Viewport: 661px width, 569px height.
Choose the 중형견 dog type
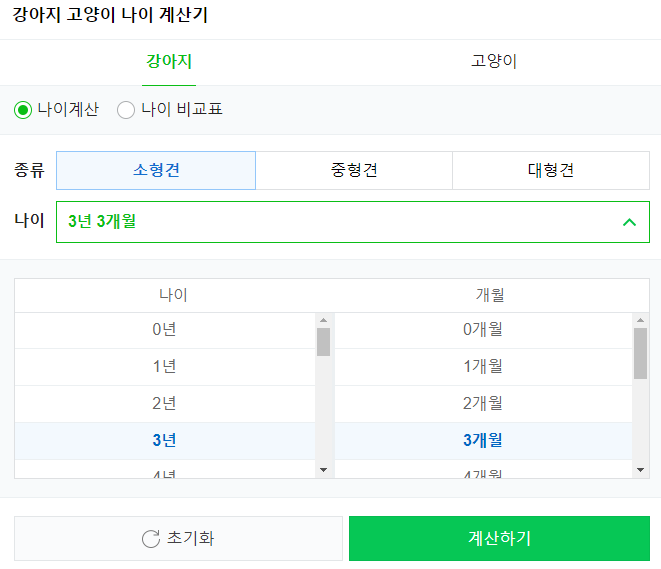click(354, 170)
